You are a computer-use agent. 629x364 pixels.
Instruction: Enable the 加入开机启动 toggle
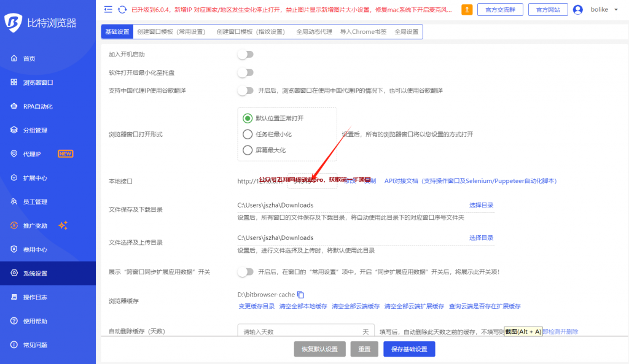tap(246, 55)
